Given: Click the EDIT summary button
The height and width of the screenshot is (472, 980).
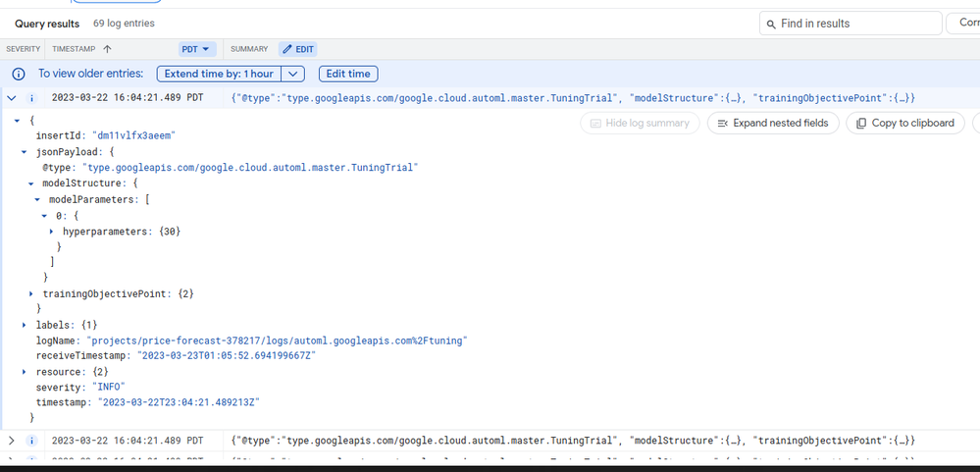Looking at the screenshot, I should click(x=297, y=49).
